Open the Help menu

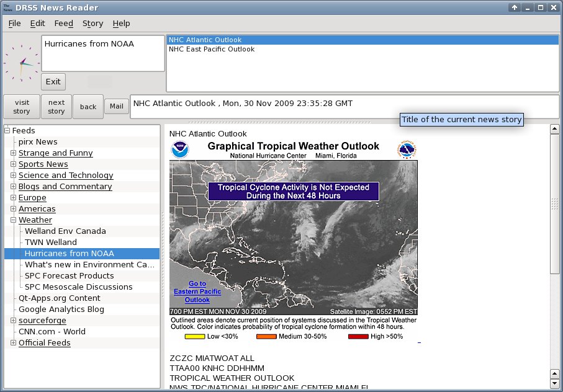tap(122, 24)
